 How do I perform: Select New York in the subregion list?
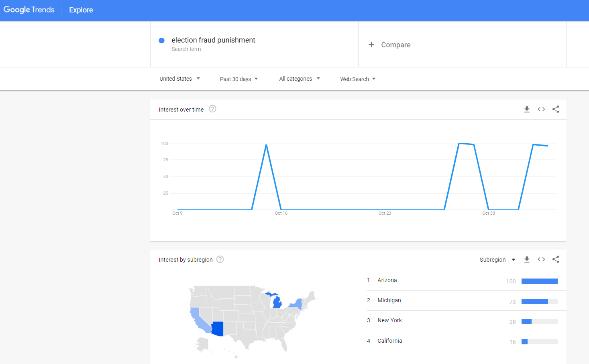389,320
